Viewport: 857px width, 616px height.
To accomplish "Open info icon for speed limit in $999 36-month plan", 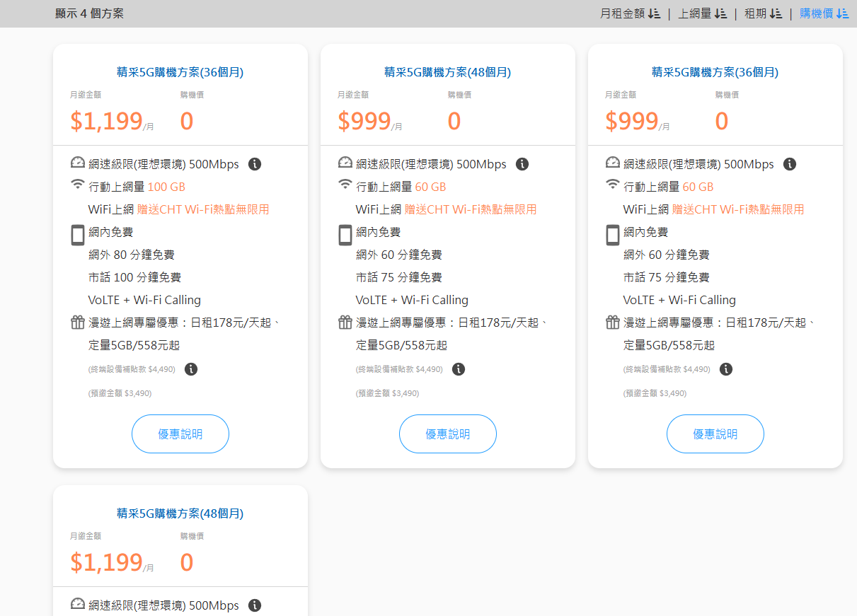I will [790, 164].
